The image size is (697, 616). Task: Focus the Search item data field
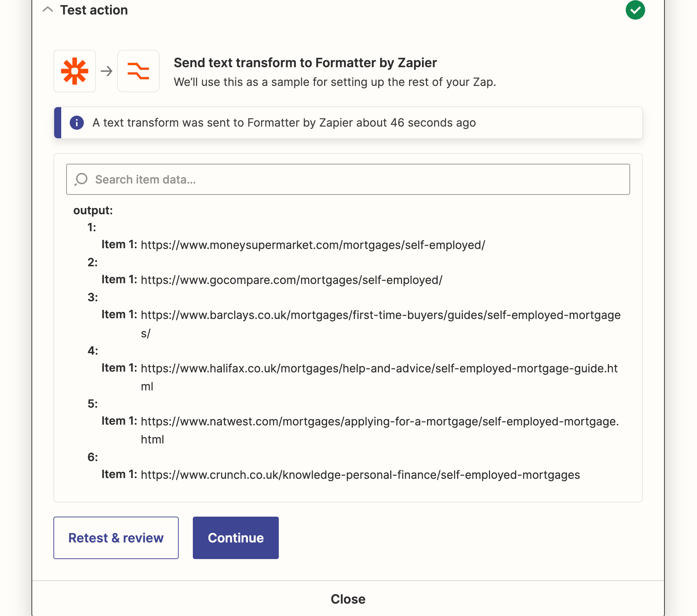(x=348, y=179)
